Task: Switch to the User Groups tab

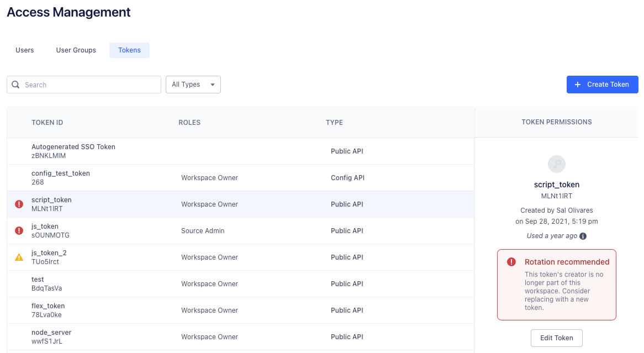Action: pyautogui.click(x=76, y=50)
